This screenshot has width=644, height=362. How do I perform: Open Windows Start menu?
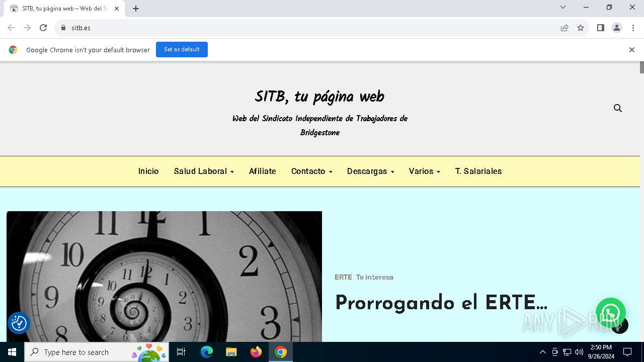[12, 352]
